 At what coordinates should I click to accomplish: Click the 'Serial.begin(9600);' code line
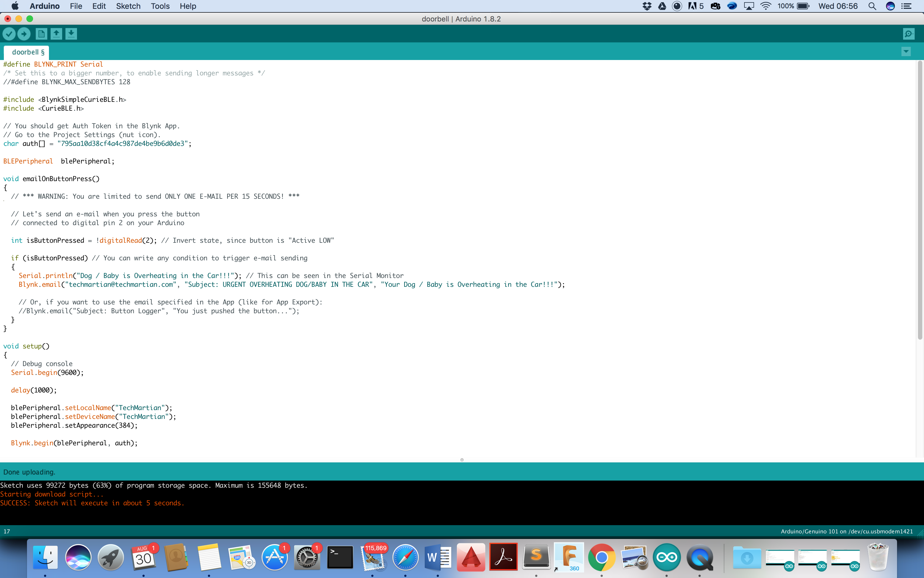tap(47, 373)
